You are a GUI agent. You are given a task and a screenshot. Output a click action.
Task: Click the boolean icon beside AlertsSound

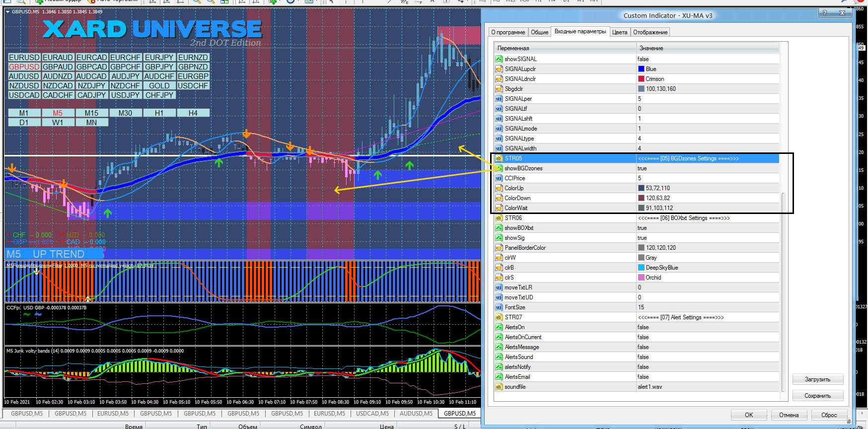tap(499, 357)
